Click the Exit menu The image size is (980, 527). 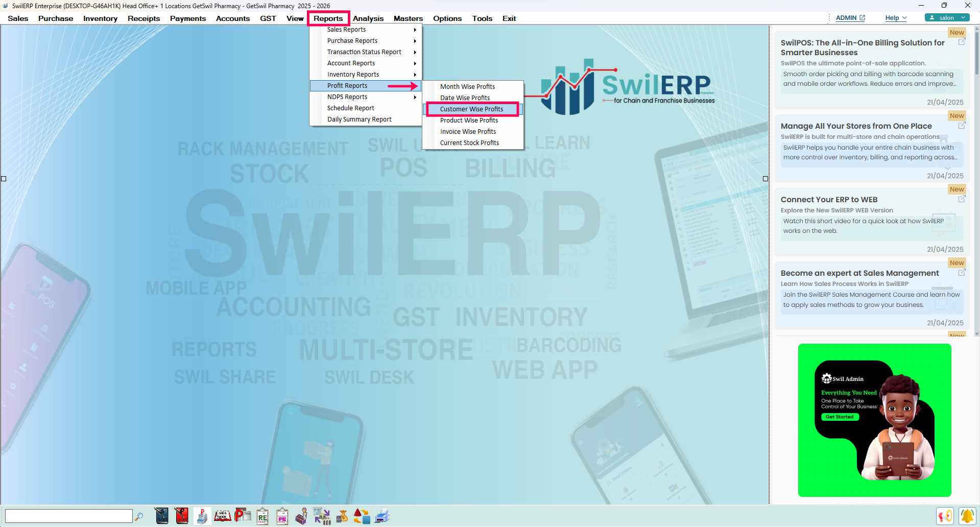tap(509, 18)
